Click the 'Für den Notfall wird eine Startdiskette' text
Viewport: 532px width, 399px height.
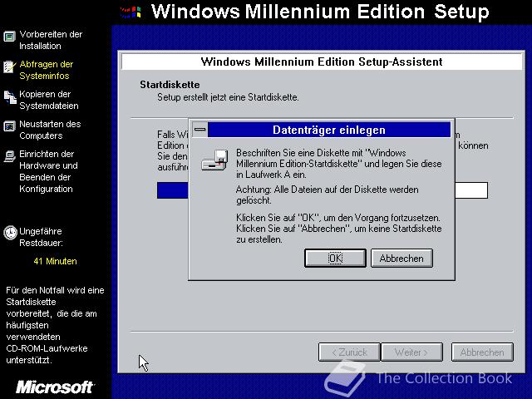(55, 325)
